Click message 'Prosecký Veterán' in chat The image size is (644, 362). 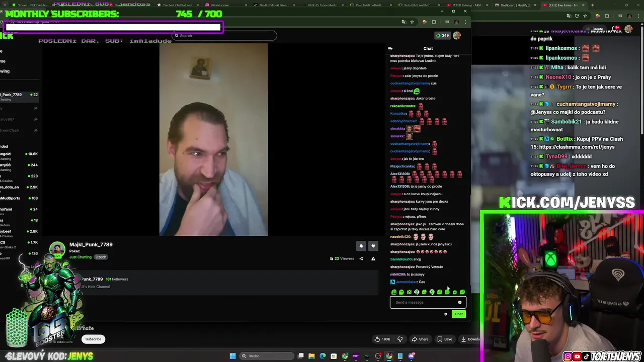429,267
